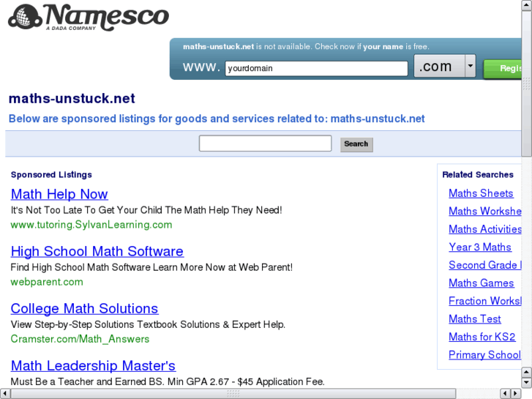Click text "Must Be a Teacher and Earned BS"
Image resolution: width=532 pixels, height=399 pixels.
[x=87, y=381]
